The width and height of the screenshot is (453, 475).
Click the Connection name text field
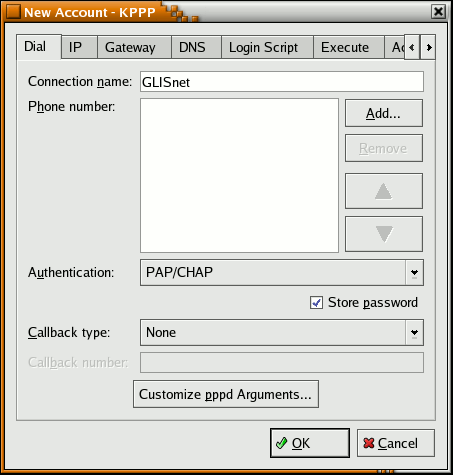click(x=282, y=82)
